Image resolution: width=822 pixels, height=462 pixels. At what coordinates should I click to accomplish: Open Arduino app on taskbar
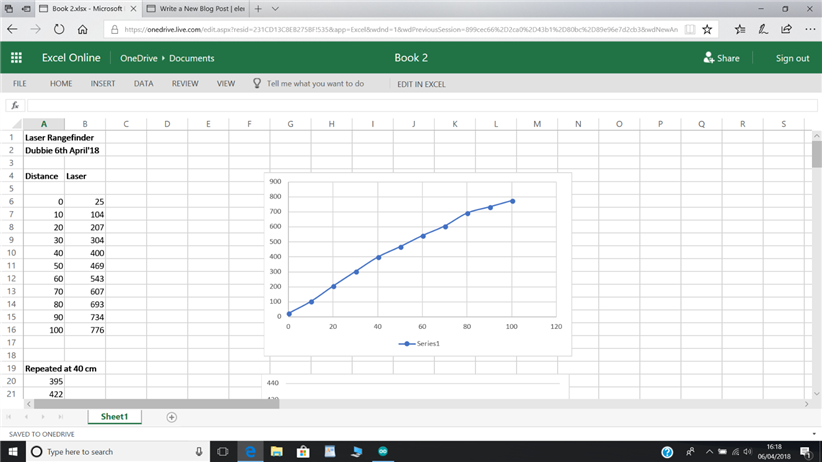coord(383,452)
